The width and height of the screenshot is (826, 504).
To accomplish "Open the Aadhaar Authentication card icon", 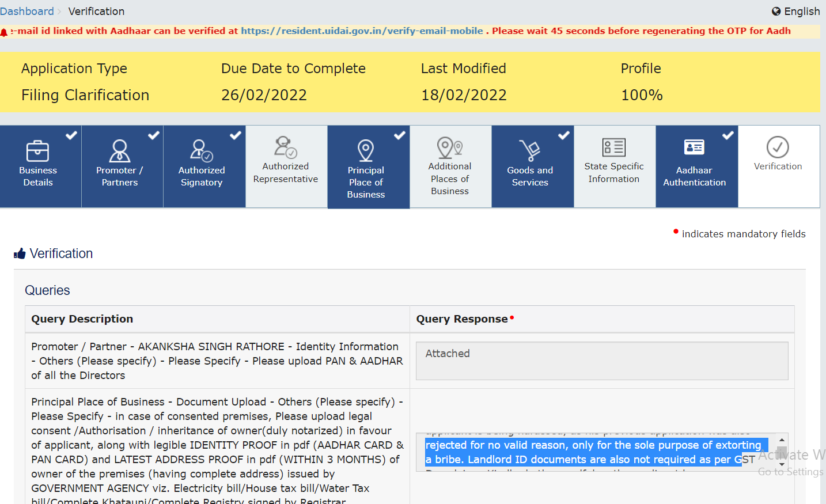I will [x=694, y=147].
